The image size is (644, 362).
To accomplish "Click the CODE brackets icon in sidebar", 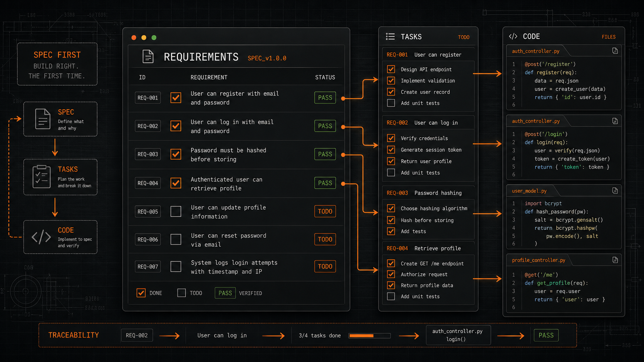I will 41,237.
